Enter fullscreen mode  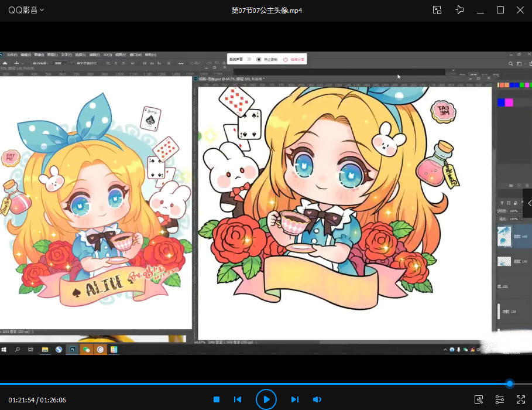coord(520,399)
